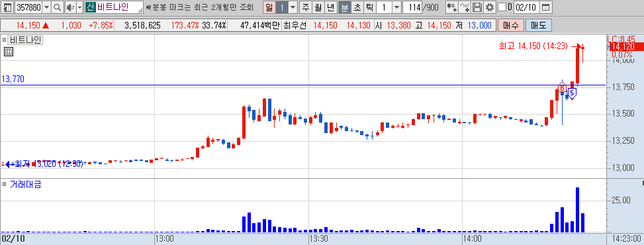Click the 114 candle count field
644x245 pixels.
412,7
